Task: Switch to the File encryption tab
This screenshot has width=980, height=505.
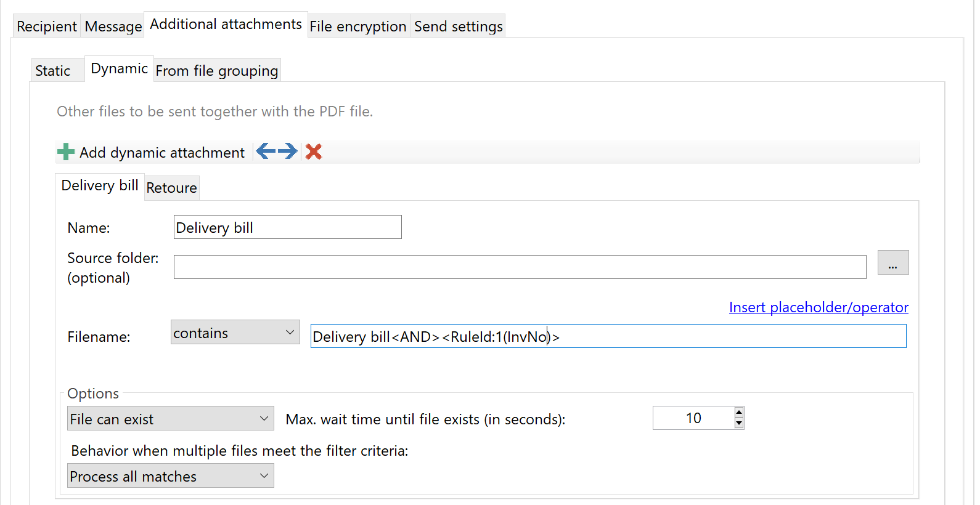Action: [x=358, y=26]
